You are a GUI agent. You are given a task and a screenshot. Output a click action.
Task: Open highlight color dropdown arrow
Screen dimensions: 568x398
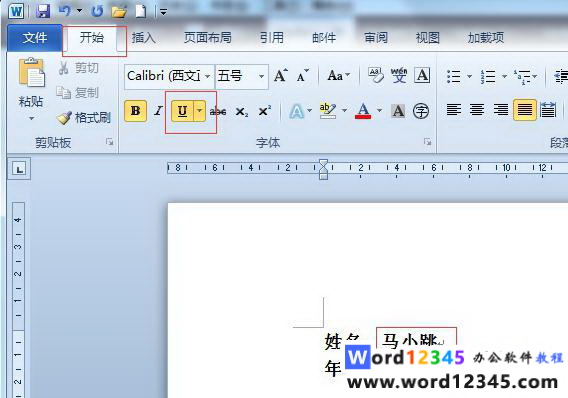344,110
